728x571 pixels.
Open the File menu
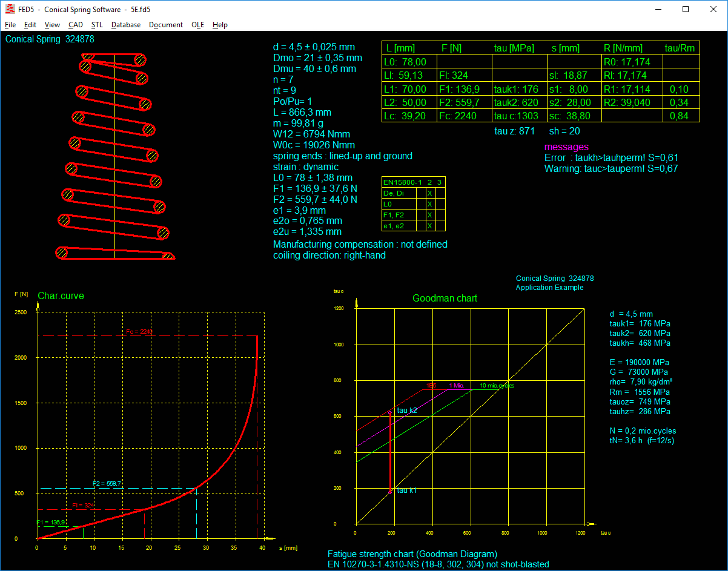tap(10, 25)
